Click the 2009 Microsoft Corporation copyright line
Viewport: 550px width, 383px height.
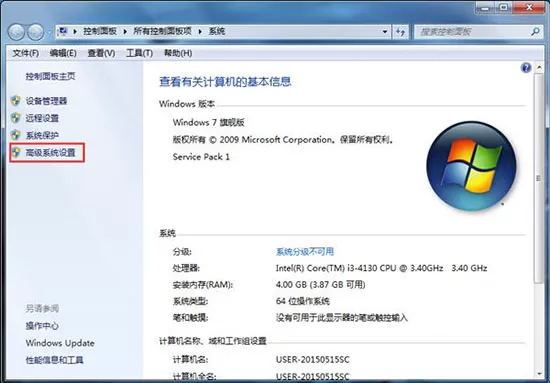point(283,140)
